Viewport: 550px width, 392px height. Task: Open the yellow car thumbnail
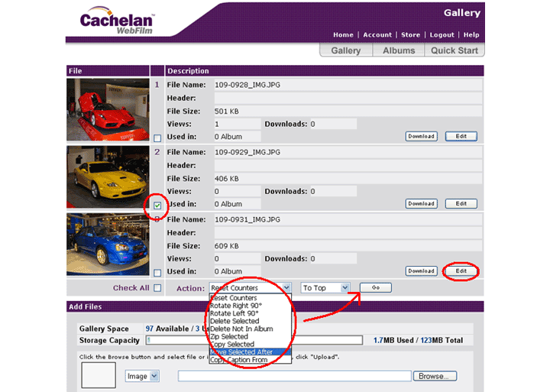[x=107, y=177]
